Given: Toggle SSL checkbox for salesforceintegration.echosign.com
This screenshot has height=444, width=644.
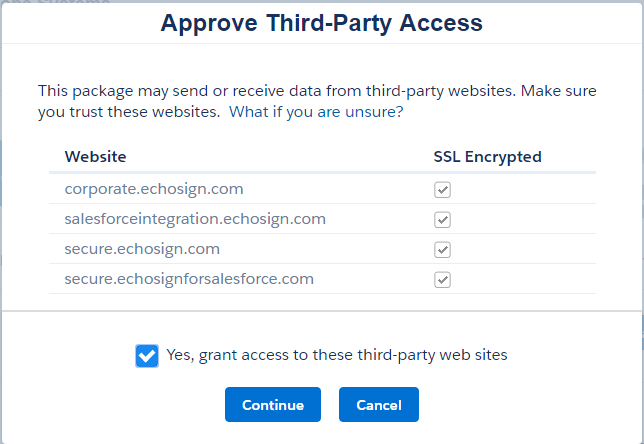Looking at the screenshot, I should tap(442, 220).
